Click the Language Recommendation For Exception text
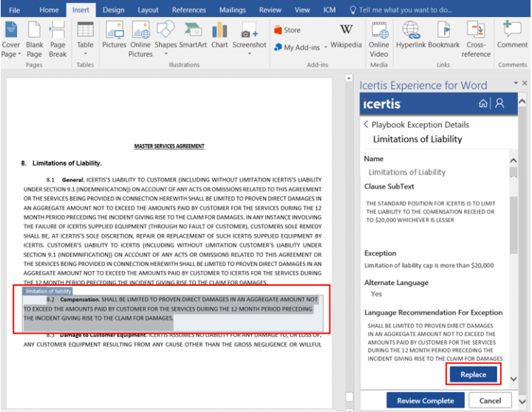This screenshot has height=412, width=532. pos(435,342)
